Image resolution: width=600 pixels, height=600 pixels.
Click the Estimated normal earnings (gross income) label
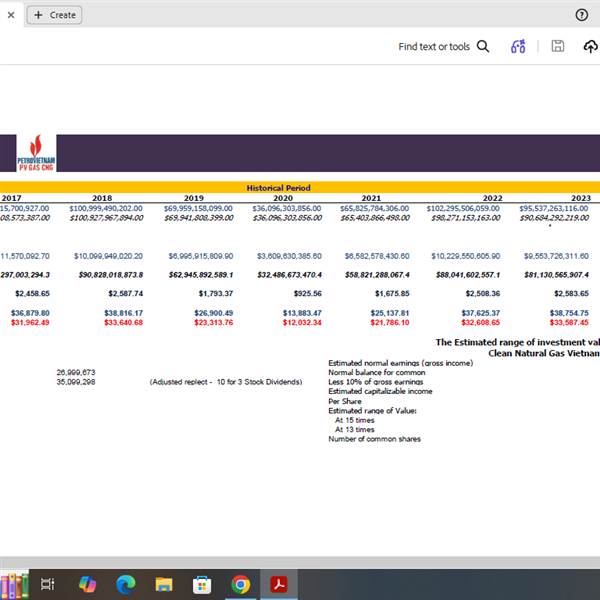click(x=401, y=363)
